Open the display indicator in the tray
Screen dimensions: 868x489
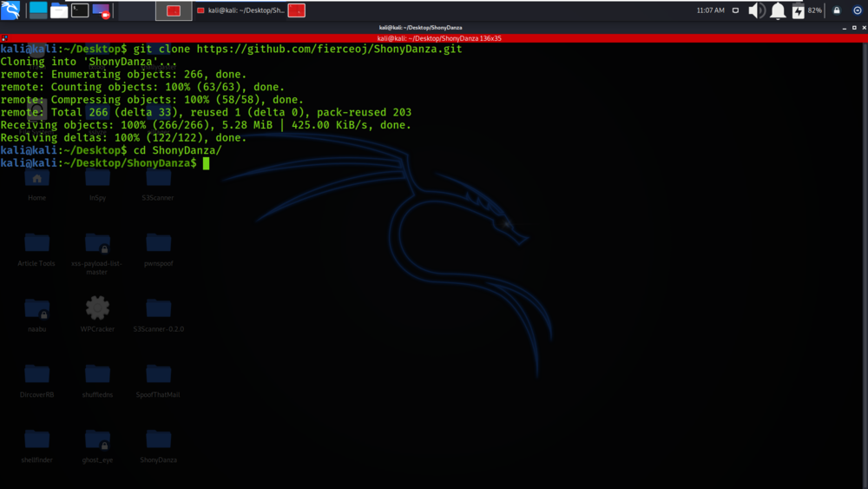735,10
